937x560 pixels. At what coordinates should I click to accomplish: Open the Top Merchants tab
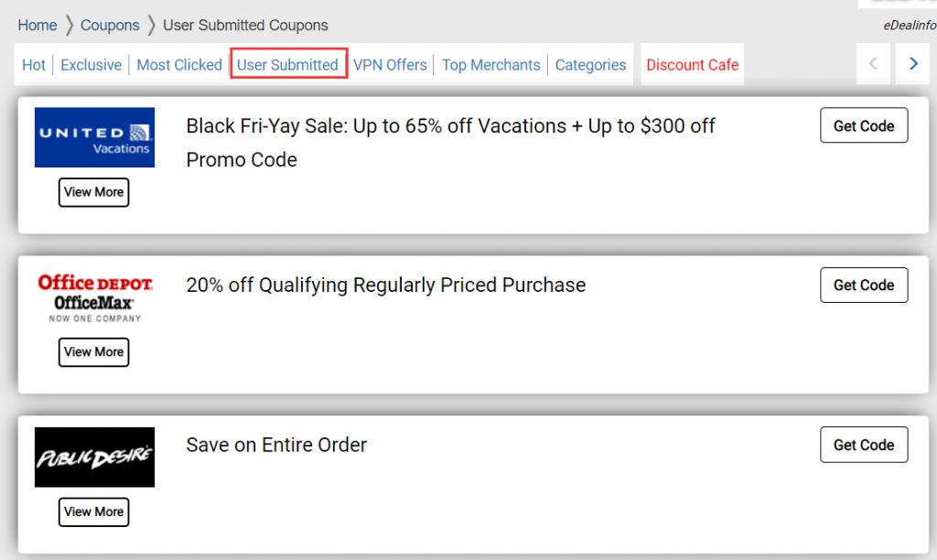pyautogui.click(x=490, y=65)
